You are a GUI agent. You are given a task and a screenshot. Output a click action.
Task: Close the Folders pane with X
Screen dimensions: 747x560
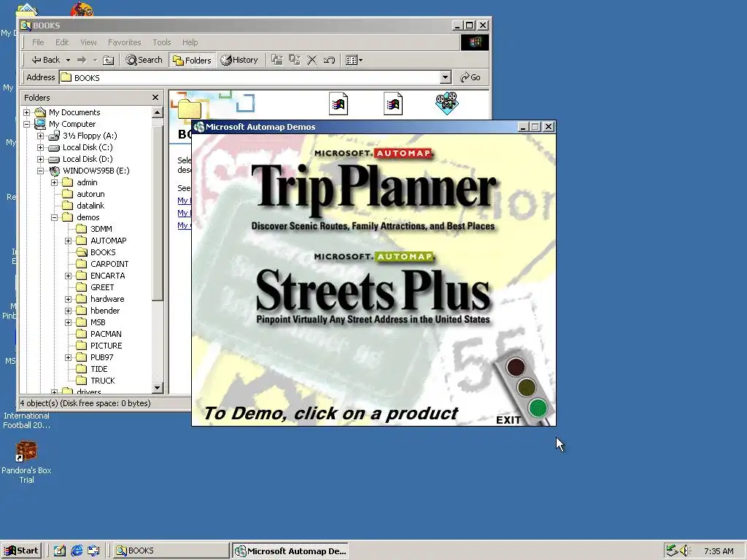coord(155,98)
